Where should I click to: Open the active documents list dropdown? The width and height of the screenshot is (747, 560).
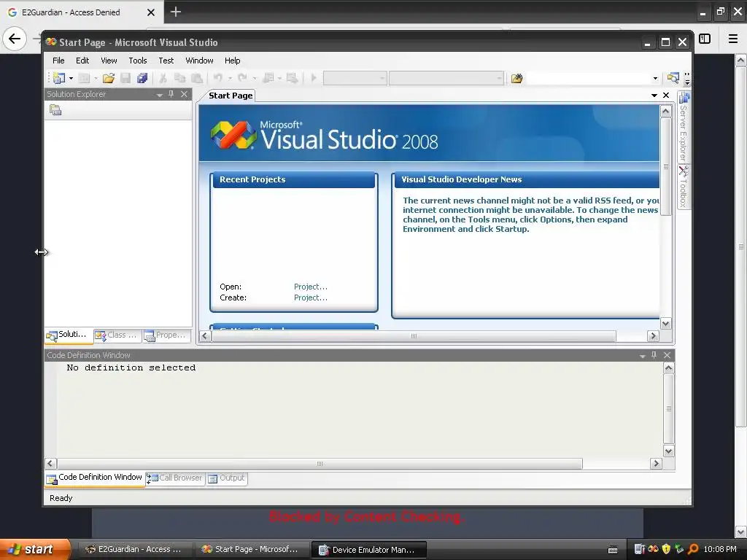point(654,96)
